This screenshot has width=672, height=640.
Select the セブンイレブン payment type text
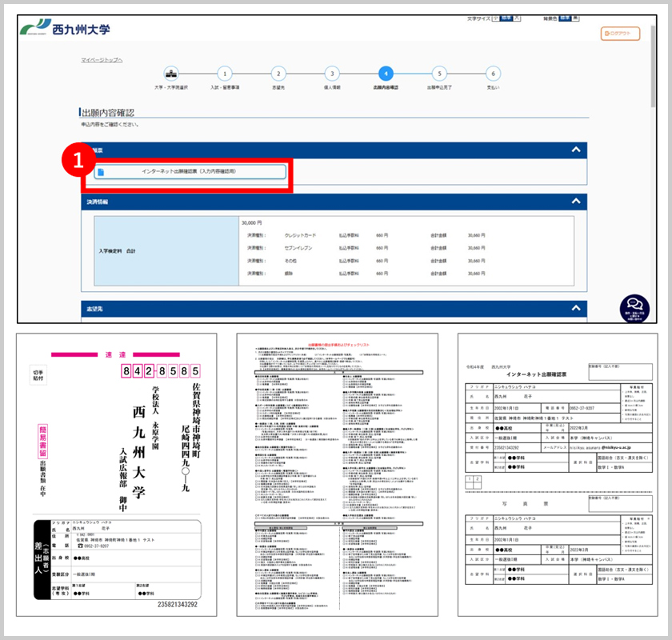[298, 248]
